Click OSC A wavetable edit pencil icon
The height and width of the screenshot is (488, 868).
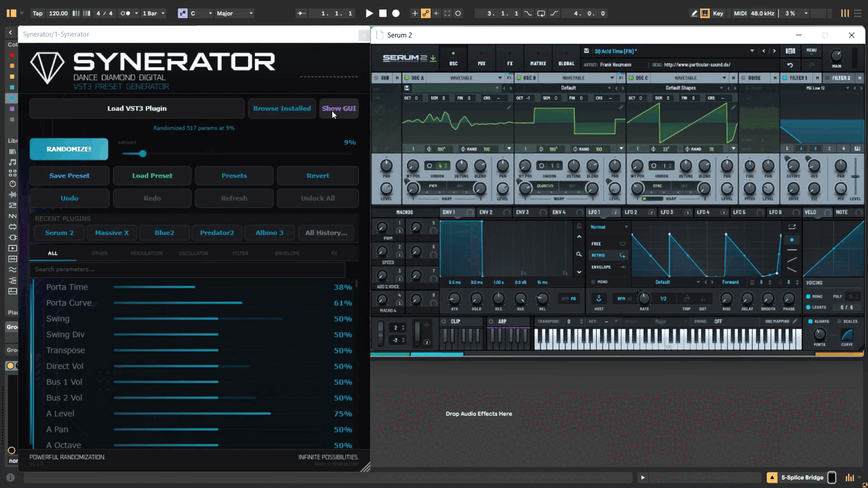(x=509, y=107)
